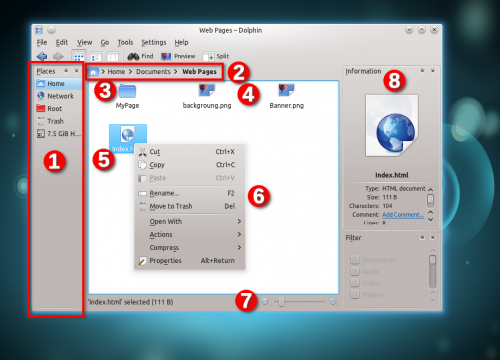
Task: Go back with the blue Back arrow
Action: click(x=42, y=56)
